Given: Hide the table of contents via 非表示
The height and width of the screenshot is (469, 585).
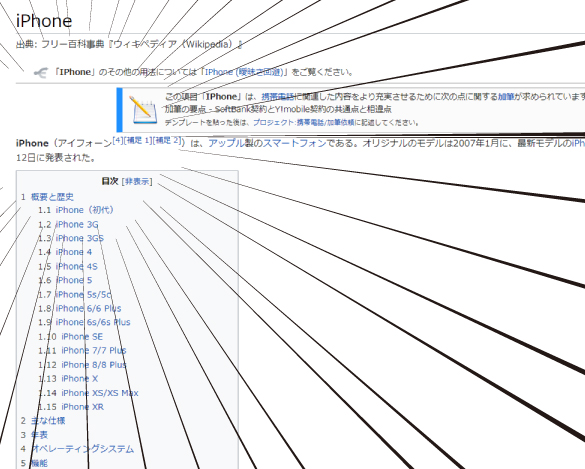Looking at the screenshot, I should 137,182.
